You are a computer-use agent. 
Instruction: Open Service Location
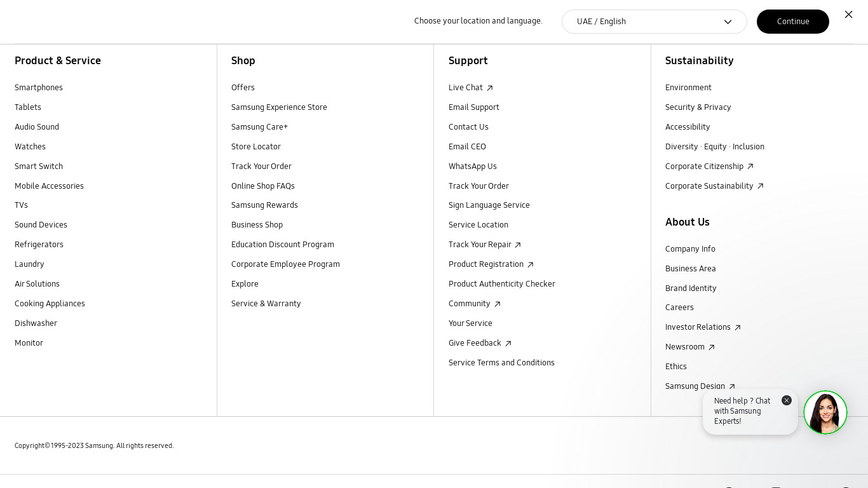[478, 225]
